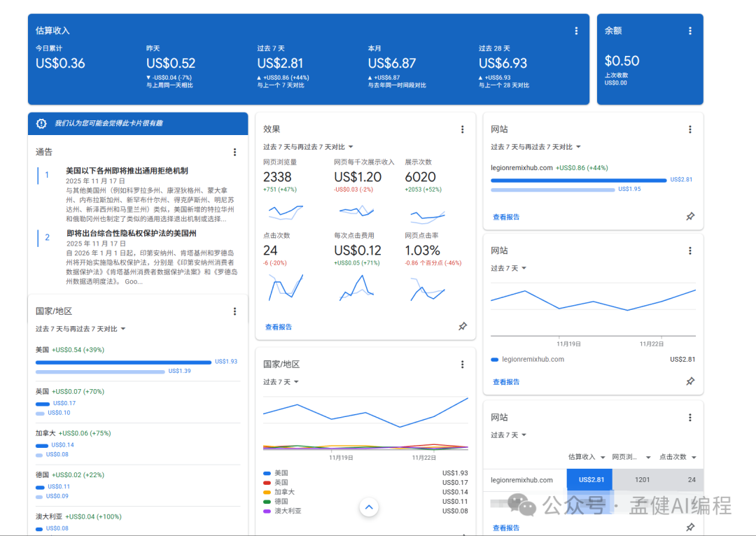Open the 通告 card options menu
This screenshot has width=756, height=536.
tap(234, 152)
